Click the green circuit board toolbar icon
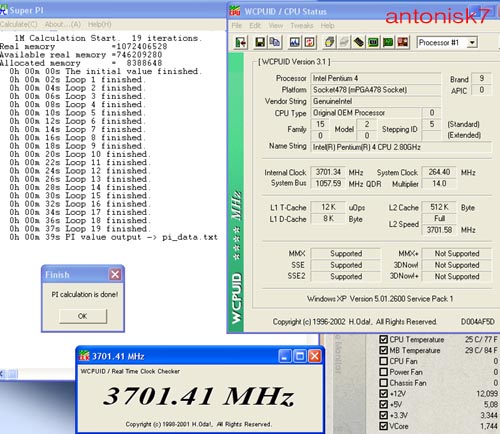This screenshot has width=500, height=434. (388, 42)
